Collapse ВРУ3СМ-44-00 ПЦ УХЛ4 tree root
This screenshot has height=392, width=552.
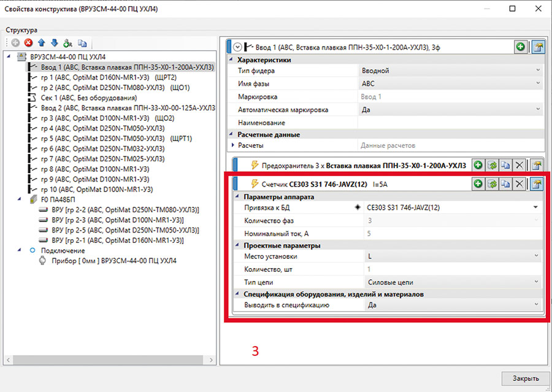tap(9, 56)
